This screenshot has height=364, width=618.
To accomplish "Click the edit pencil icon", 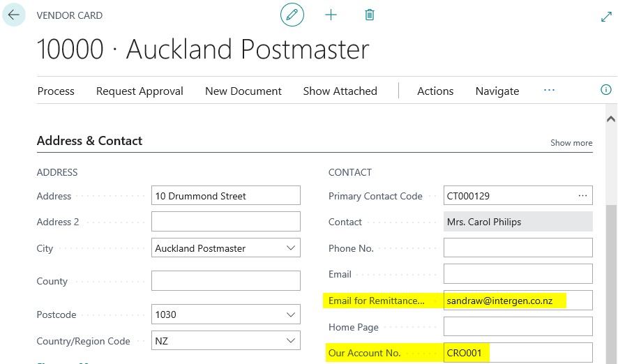I will click(292, 15).
